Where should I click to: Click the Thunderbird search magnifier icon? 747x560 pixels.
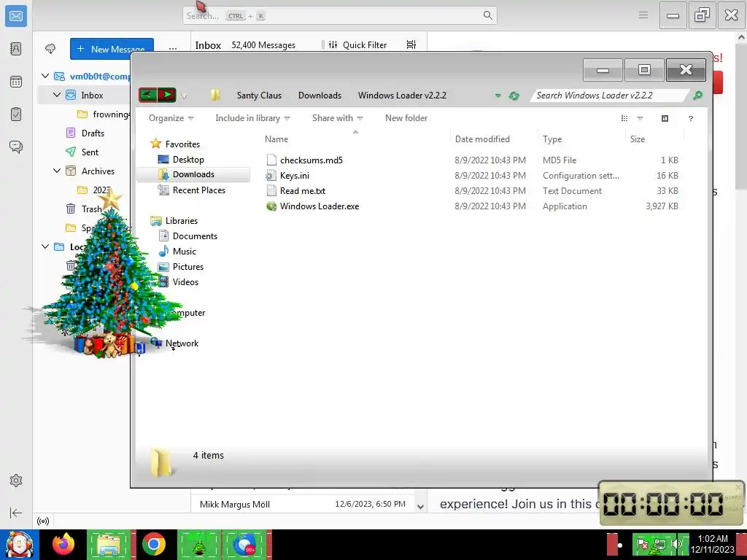[487, 16]
